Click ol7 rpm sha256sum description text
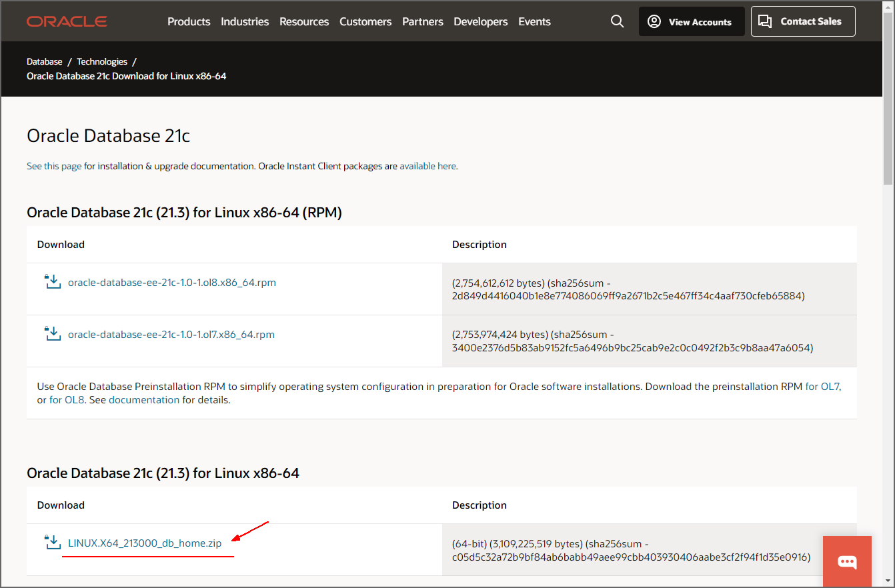Screen dimensions: 895x588 [x=632, y=341]
